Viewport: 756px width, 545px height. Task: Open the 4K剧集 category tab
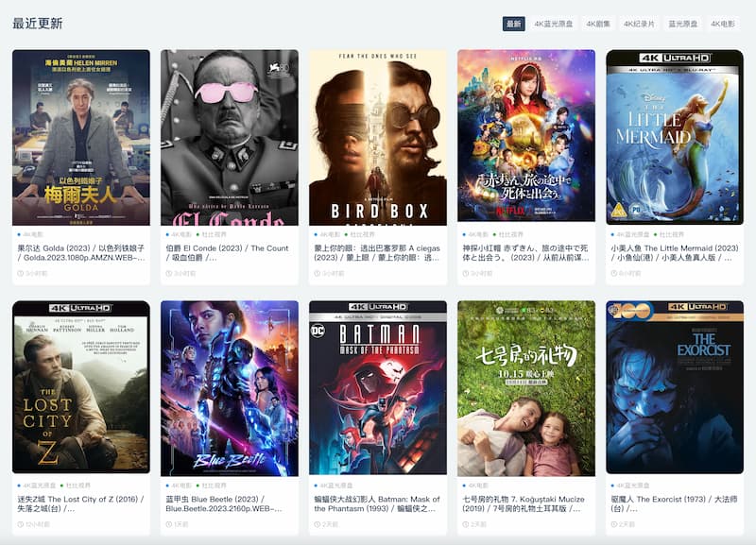(598, 24)
